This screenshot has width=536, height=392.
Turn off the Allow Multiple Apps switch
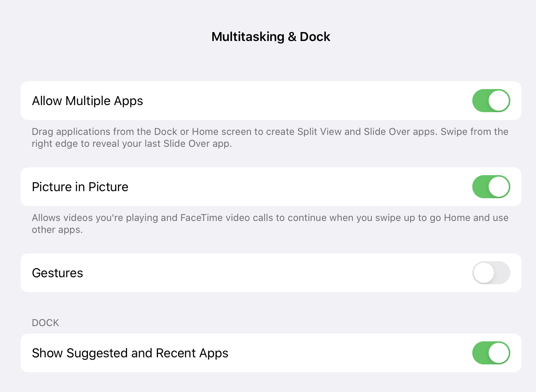point(491,101)
